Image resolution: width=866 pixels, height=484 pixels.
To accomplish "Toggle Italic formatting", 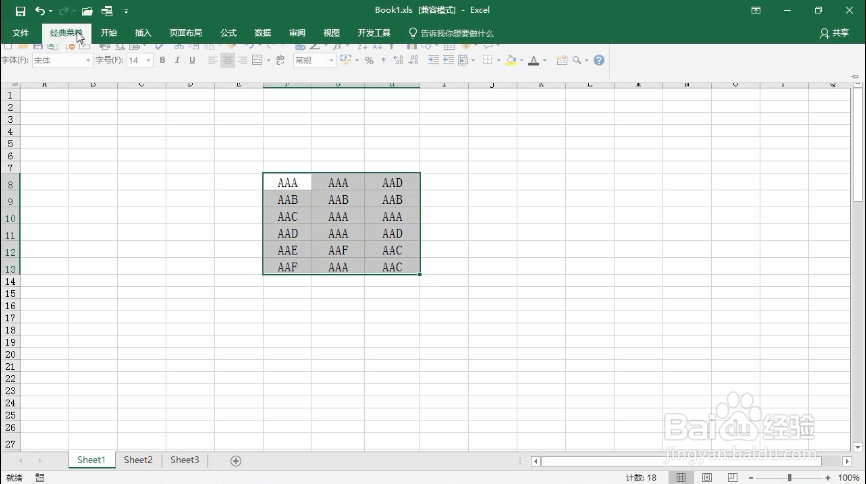I will [x=177, y=60].
